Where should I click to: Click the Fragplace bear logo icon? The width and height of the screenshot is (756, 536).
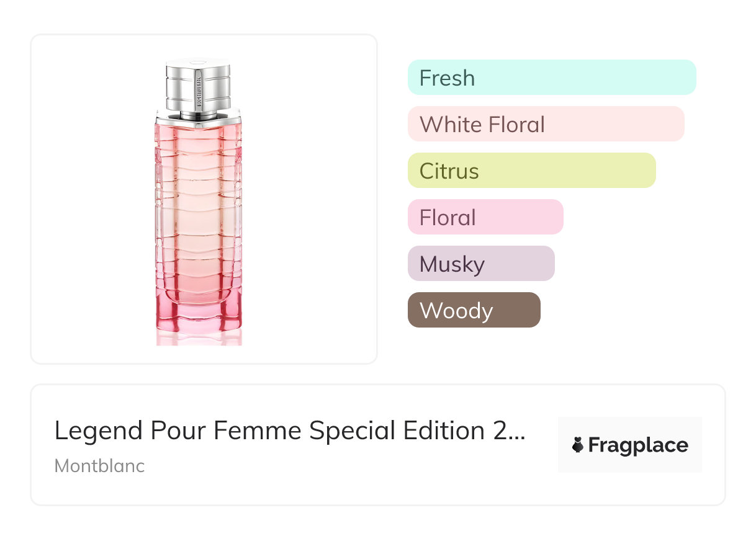(578, 445)
